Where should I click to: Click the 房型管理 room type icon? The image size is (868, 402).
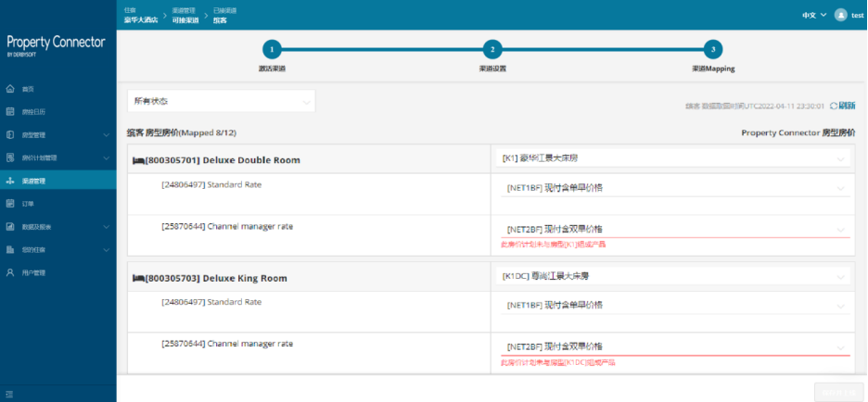(10, 135)
